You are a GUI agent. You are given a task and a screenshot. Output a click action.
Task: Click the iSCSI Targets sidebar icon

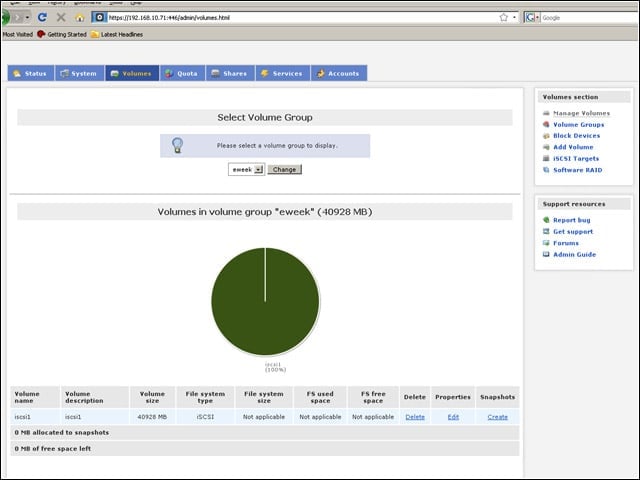point(546,158)
